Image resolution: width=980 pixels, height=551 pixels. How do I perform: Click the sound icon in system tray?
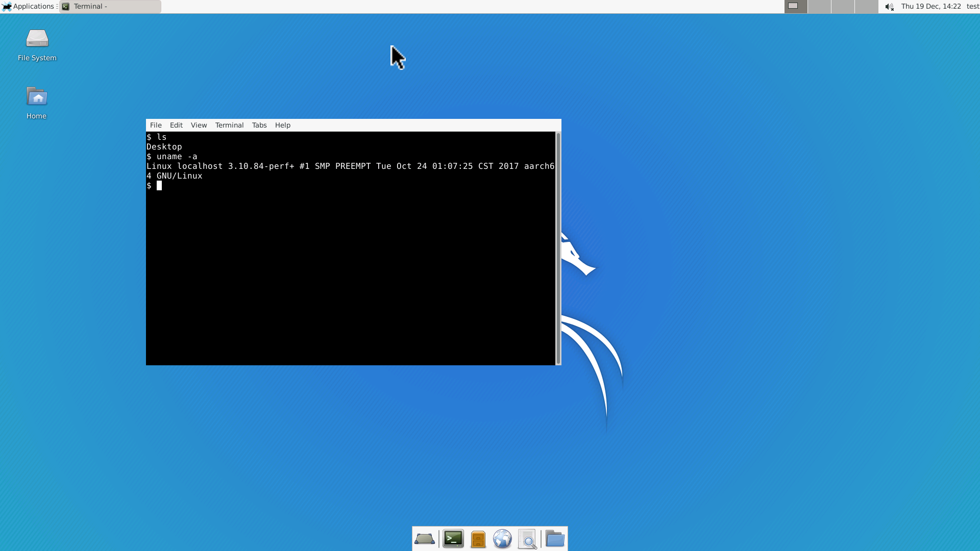pyautogui.click(x=889, y=6)
